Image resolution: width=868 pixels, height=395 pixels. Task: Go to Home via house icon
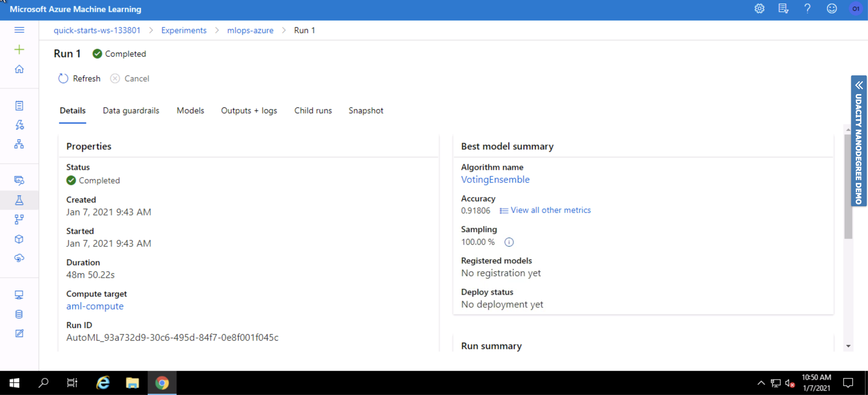click(x=19, y=69)
